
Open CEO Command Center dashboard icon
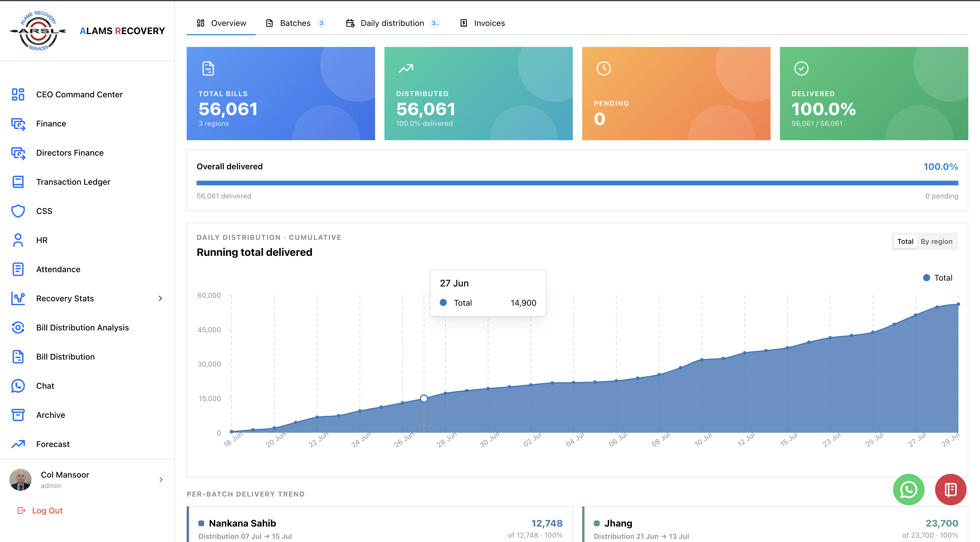coord(18,94)
